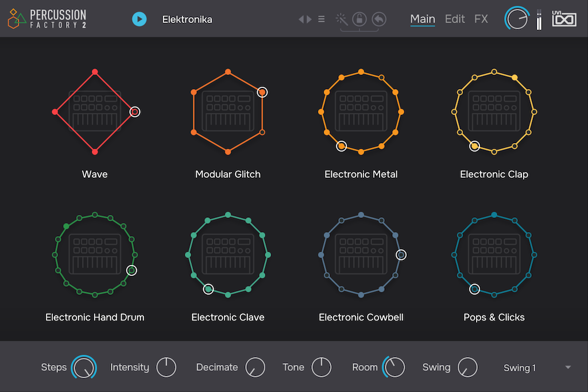The height and width of the screenshot is (392, 588).
Task: Toggle the circled right step of Wave
Action: (x=134, y=112)
